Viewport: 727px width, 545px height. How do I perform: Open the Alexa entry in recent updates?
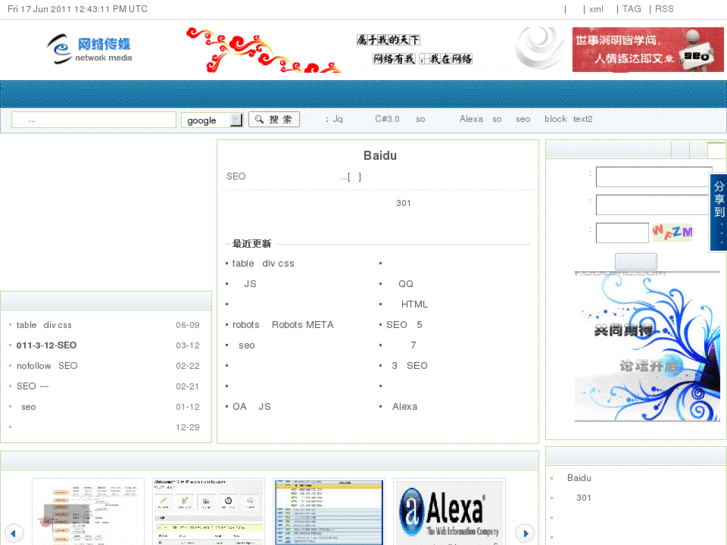point(404,407)
